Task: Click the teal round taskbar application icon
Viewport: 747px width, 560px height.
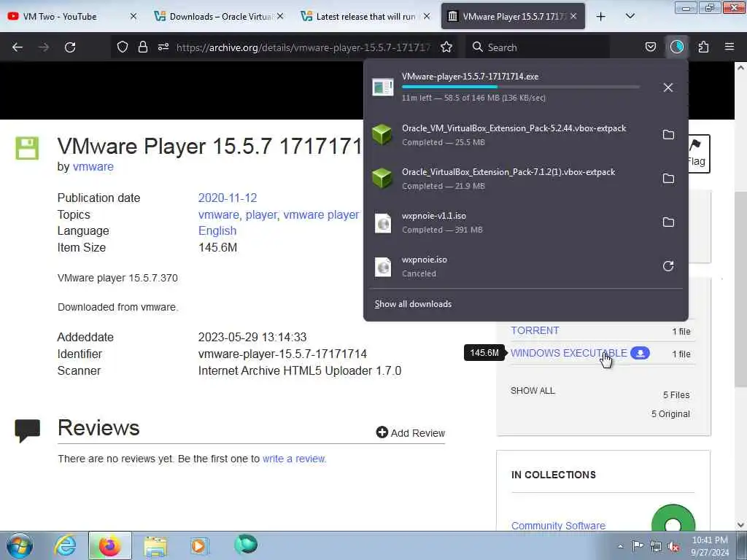Action: [246, 544]
